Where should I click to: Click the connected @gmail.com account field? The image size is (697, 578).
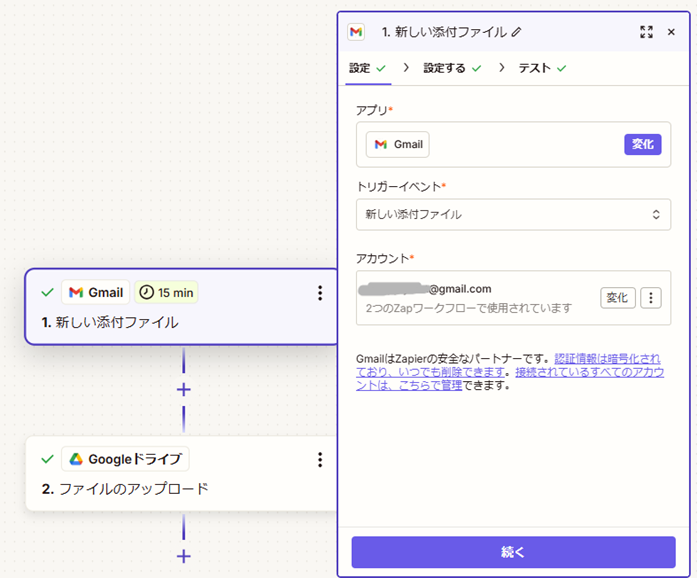tap(513, 298)
